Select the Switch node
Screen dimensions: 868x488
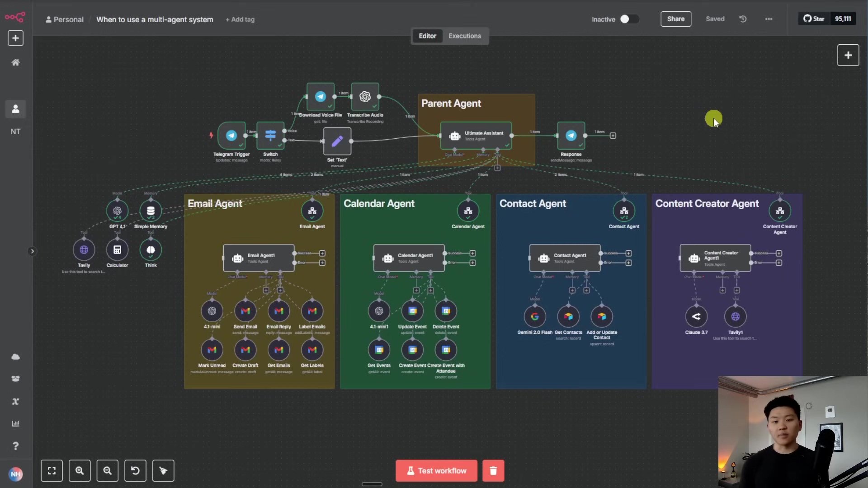270,136
